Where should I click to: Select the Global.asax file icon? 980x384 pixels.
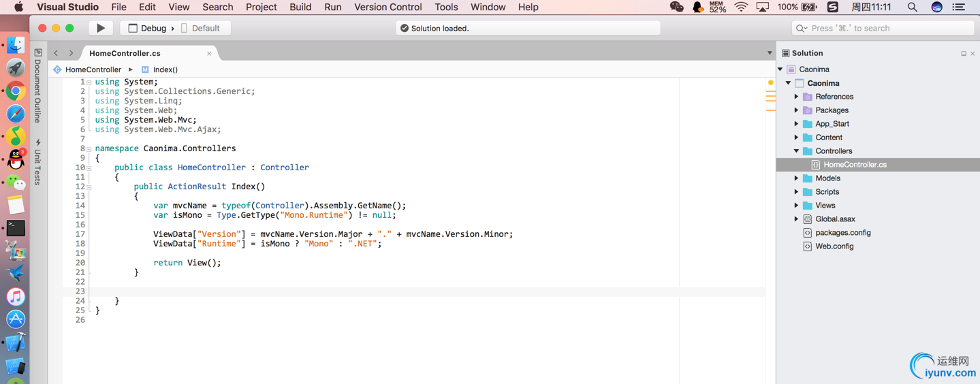pyautogui.click(x=807, y=219)
